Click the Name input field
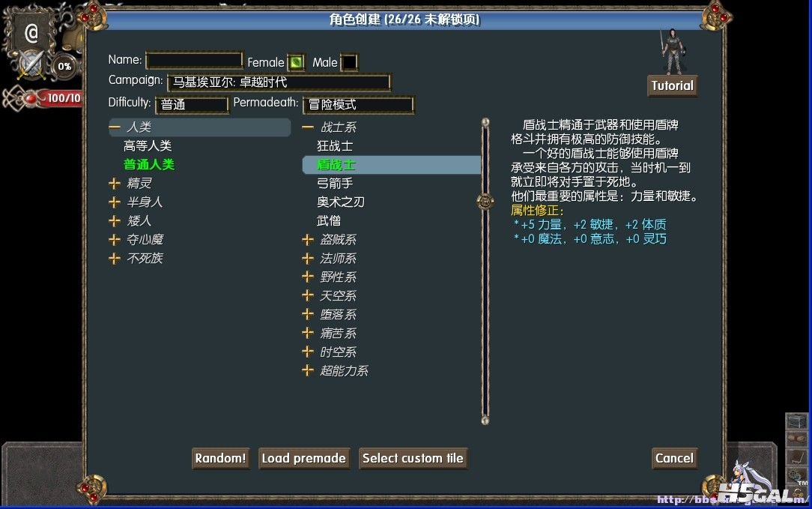This screenshot has width=812, height=509. point(194,60)
